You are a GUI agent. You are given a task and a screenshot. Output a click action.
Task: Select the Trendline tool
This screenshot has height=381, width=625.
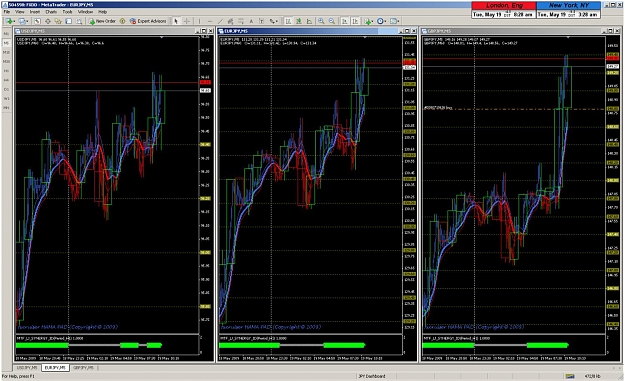(220, 21)
